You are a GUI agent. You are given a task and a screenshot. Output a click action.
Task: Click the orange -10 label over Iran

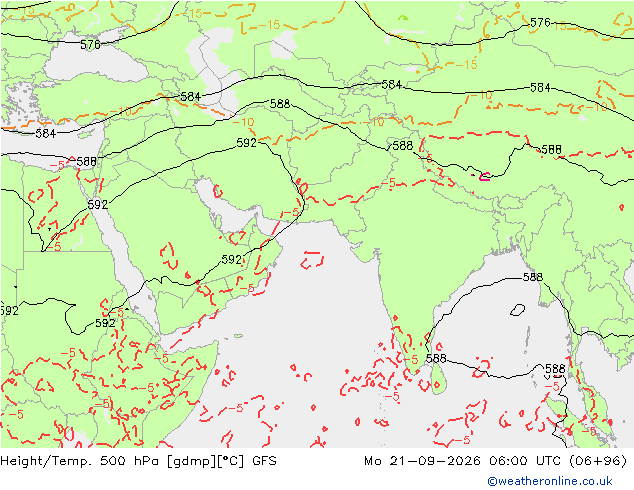click(243, 122)
